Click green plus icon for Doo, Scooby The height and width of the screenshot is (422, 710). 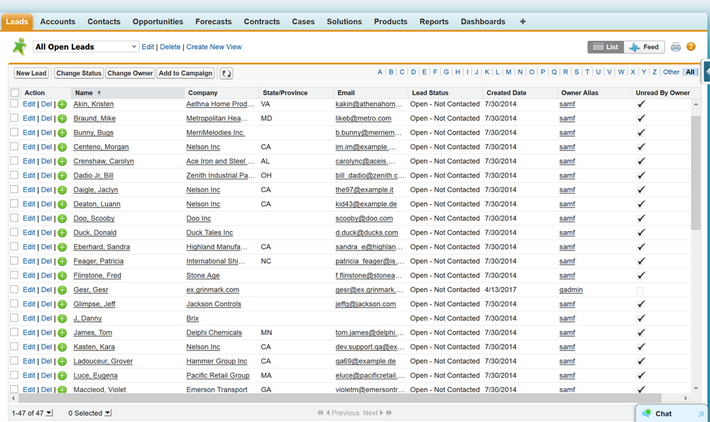[62, 218]
